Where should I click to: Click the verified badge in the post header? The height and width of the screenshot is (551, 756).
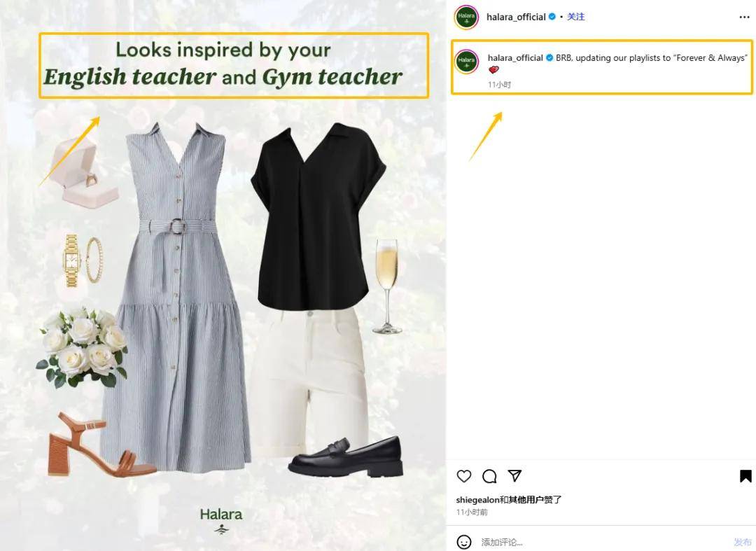(x=552, y=17)
